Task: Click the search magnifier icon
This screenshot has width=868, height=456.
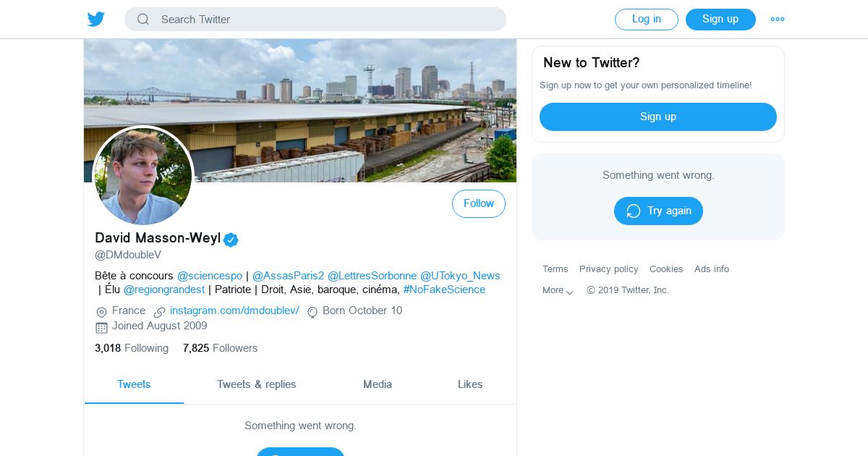Action: 143,20
